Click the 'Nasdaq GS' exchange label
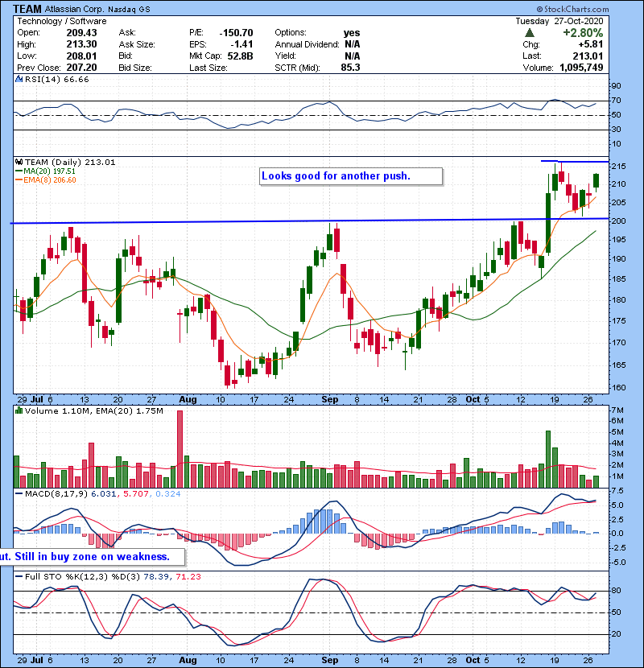Viewport: 644px width, 668px height. (129, 10)
